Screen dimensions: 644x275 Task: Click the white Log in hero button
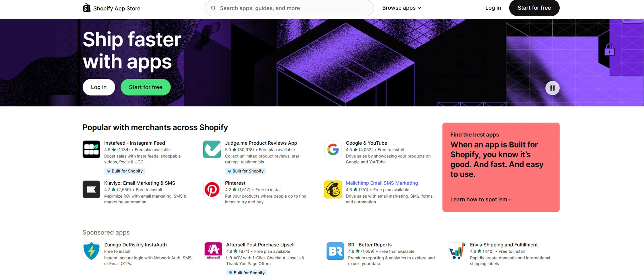(x=99, y=87)
